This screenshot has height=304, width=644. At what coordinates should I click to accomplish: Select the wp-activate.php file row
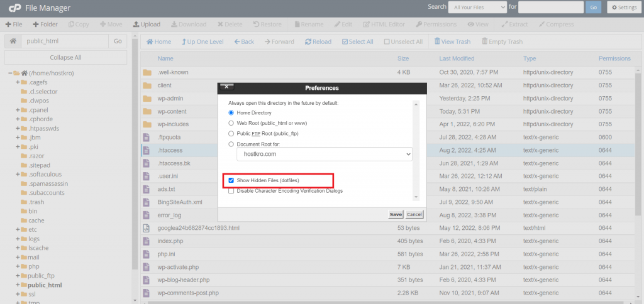click(387, 267)
